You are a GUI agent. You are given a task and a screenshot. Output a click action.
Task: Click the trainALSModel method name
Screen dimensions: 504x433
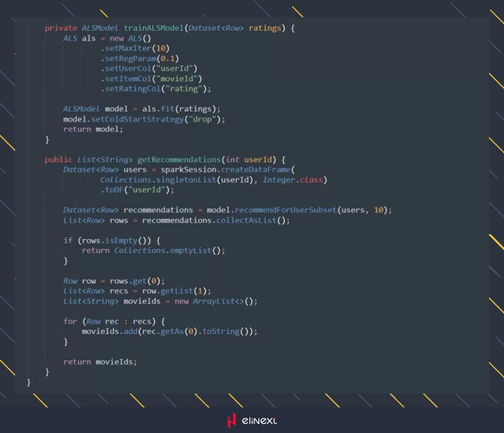pos(153,28)
